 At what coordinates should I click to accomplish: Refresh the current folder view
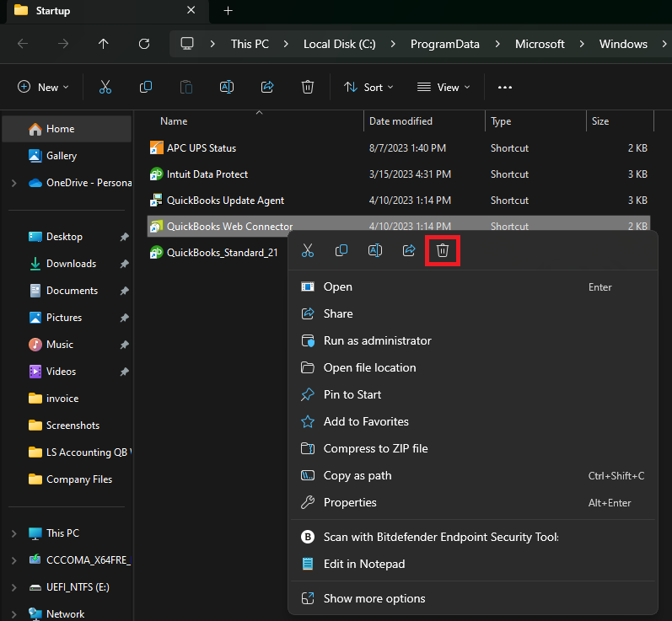(x=144, y=44)
